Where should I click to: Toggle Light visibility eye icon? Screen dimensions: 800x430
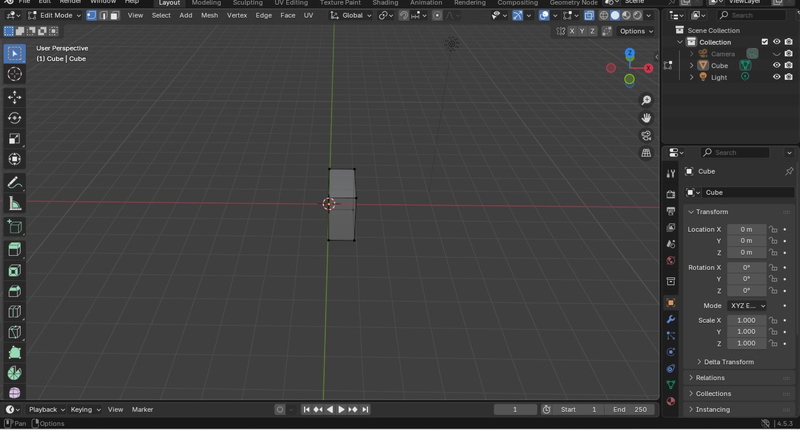(x=776, y=77)
